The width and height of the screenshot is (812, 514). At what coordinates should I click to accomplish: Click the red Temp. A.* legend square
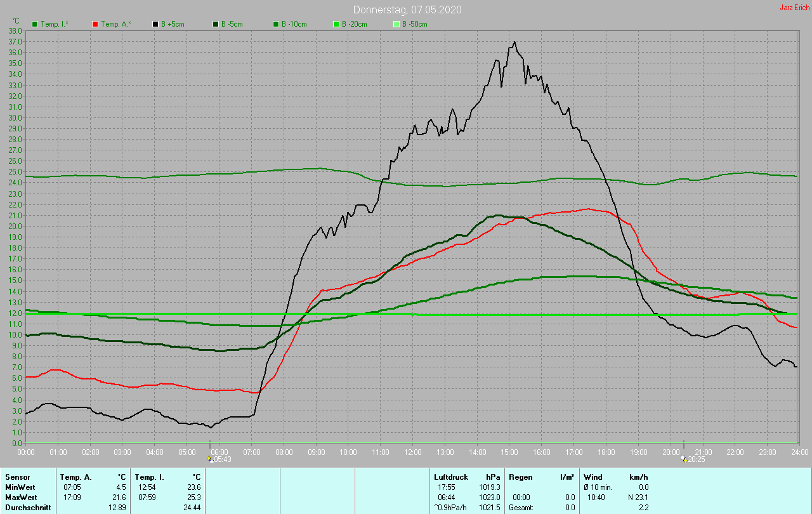tap(95, 24)
